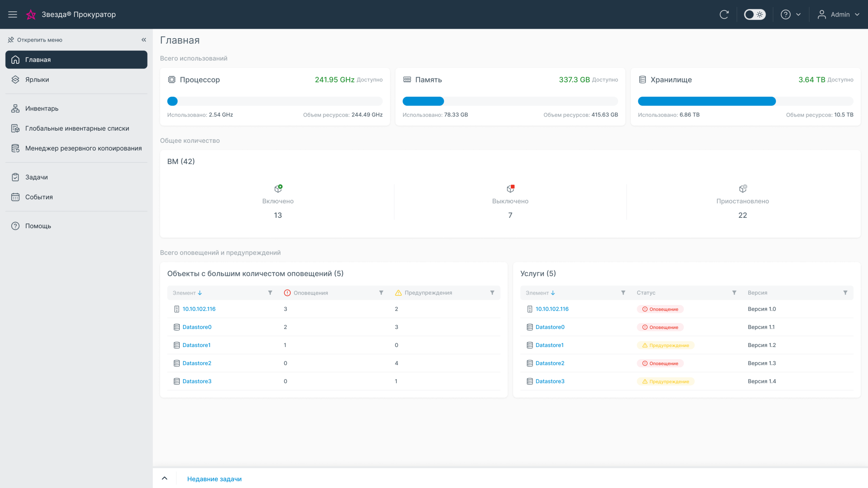Screen dimensions: 868x488
Task: Toggle the light/dark theme switch
Action: 754,14
